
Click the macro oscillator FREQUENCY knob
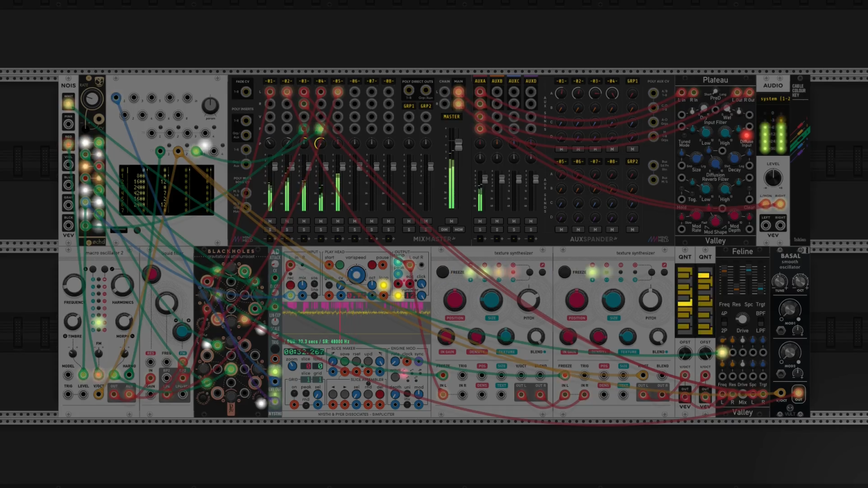[73, 285]
